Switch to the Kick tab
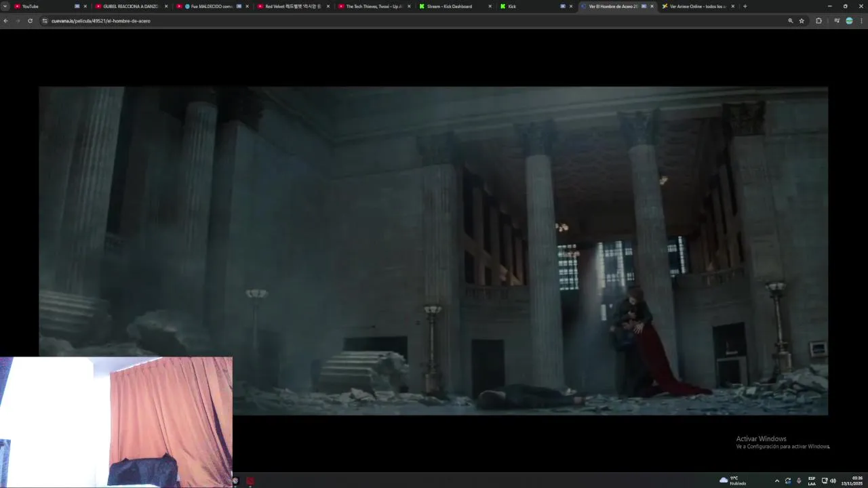 [537, 6]
